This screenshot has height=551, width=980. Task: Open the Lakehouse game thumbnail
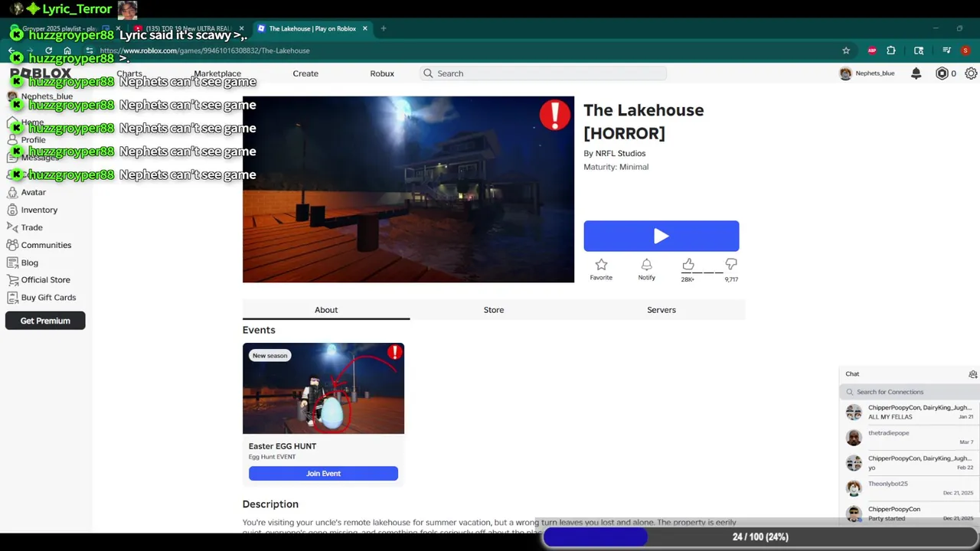(x=408, y=189)
